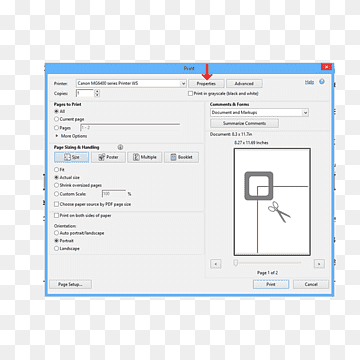Open the printer Properties dialog
360x360 pixels.
[206, 83]
